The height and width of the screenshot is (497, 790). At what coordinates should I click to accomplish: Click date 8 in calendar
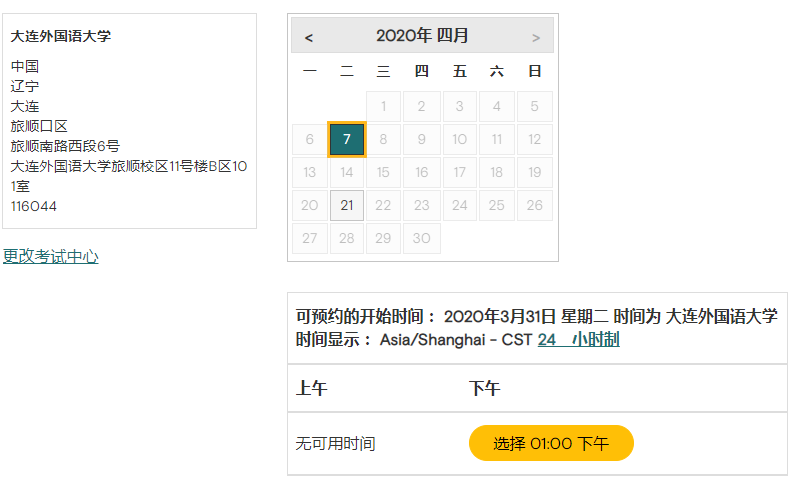click(x=383, y=139)
